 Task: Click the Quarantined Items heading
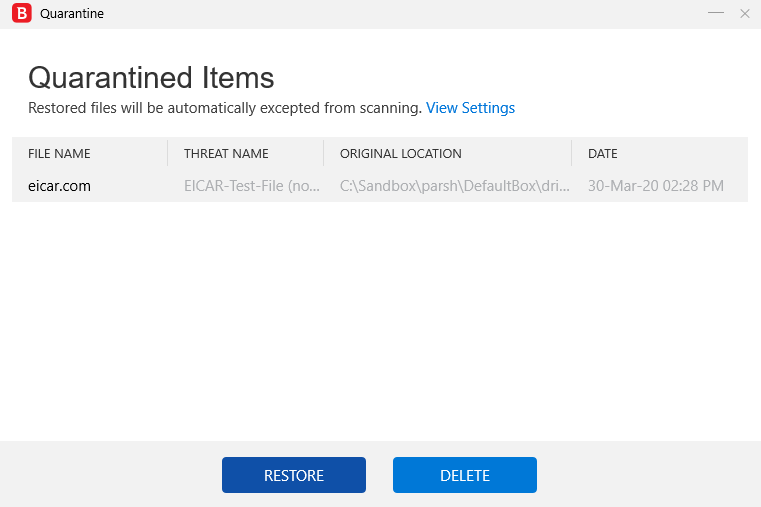pos(151,77)
